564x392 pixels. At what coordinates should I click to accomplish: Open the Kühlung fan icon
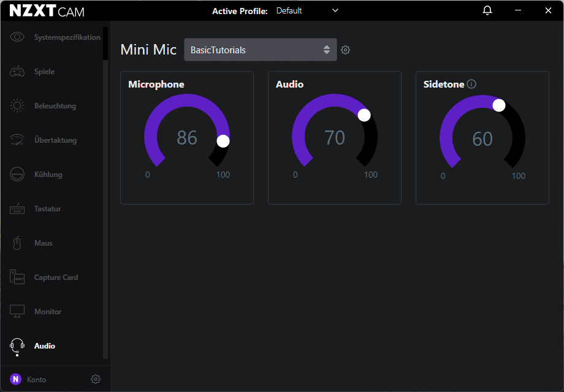(x=17, y=175)
